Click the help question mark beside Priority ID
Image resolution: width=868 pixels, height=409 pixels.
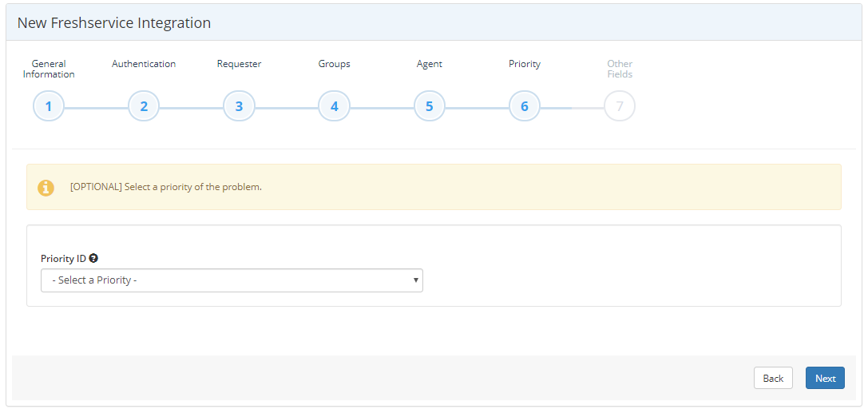pos(93,259)
